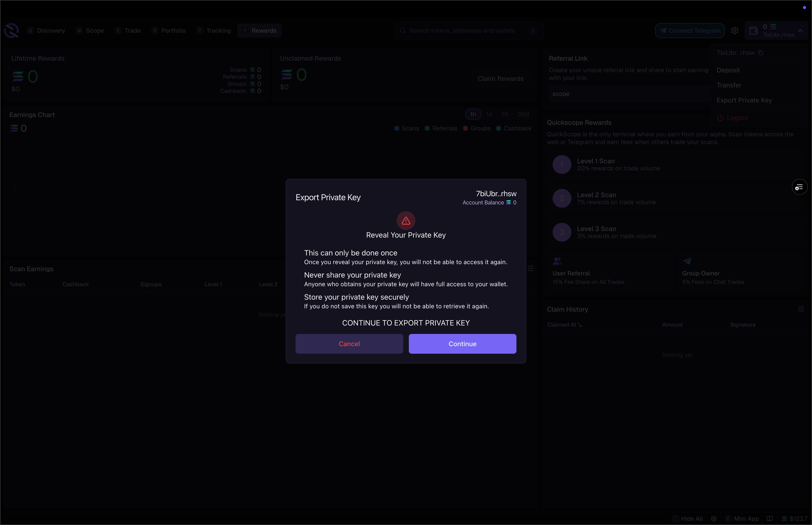This screenshot has width=812, height=525.
Task: Sort Claim History by Claimed At
Action: point(564,325)
